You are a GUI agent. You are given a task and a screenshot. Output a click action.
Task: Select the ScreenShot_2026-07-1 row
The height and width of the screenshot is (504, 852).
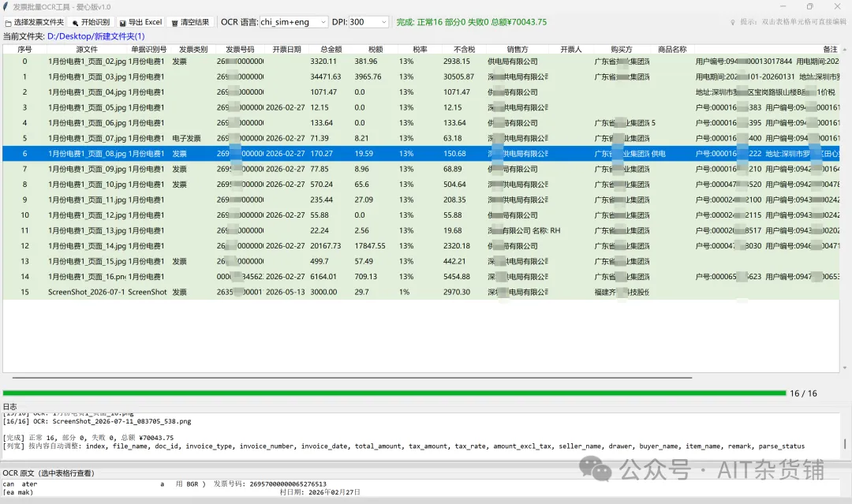tap(421, 292)
